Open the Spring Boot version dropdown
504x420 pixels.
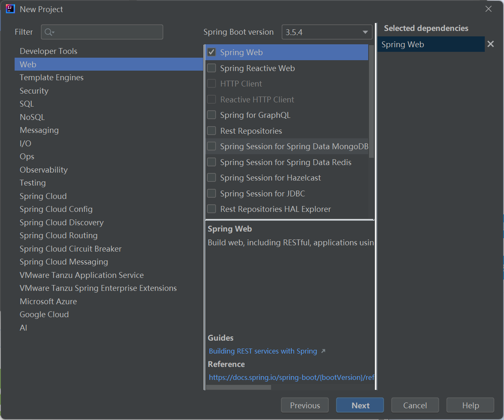click(327, 32)
